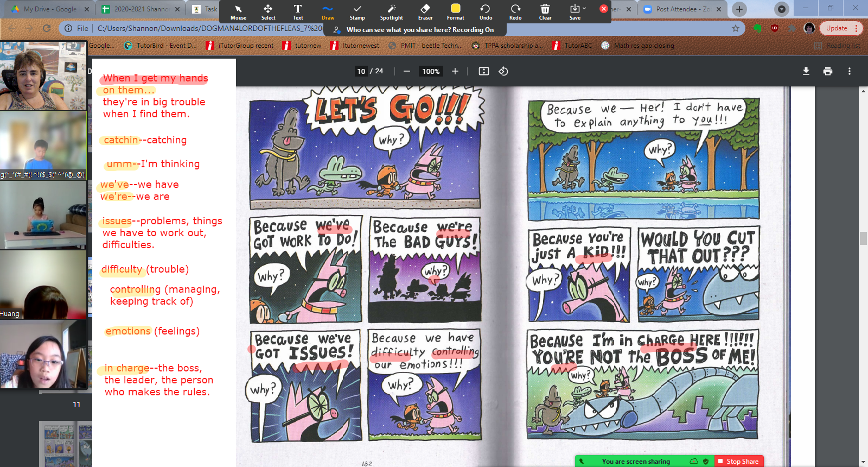
Task: Select Huang's video tile
Action: [43, 284]
